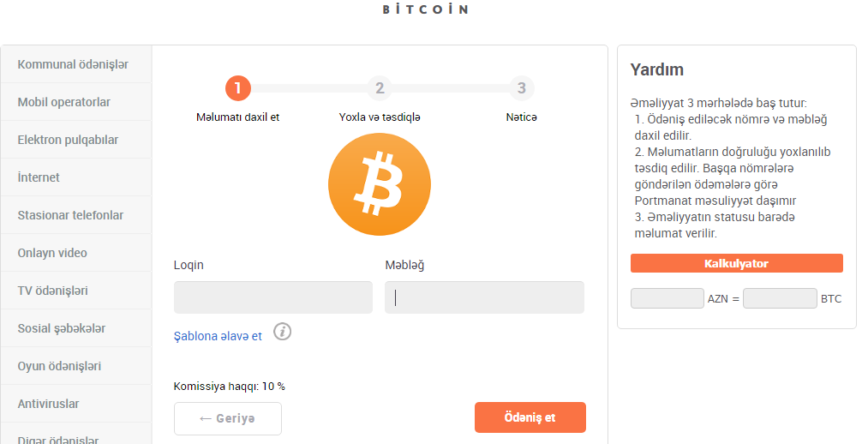868x444 pixels.
Task: Click the Geriyə back button
Action: [x=227, y=418]
